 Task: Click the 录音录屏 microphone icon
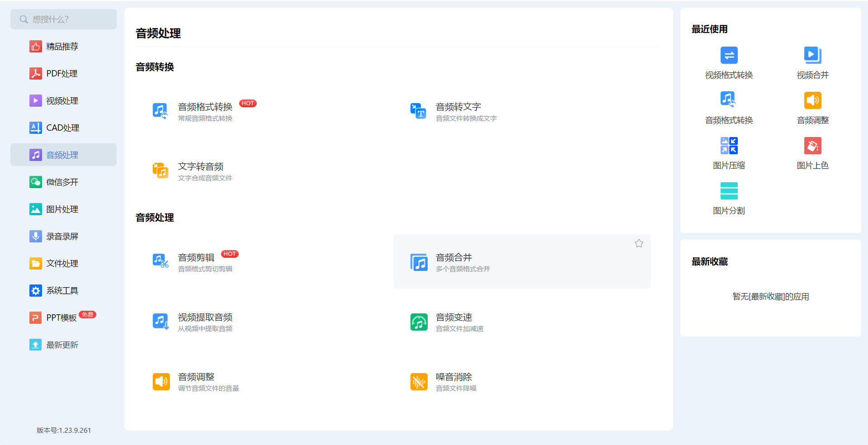[36, 236]
